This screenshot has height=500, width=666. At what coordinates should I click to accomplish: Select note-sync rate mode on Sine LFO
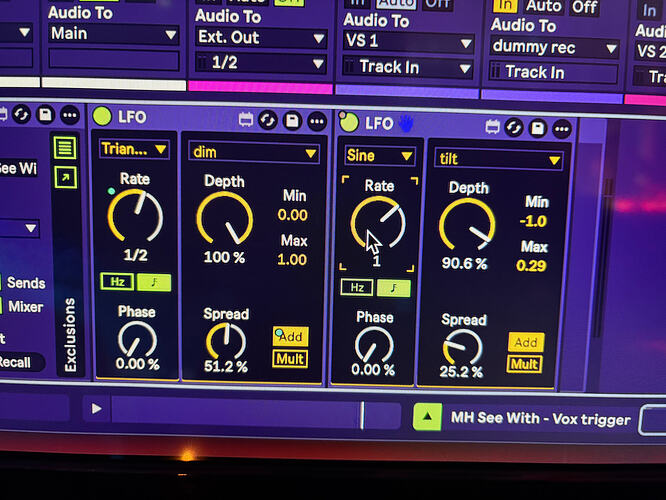(394, 288)
